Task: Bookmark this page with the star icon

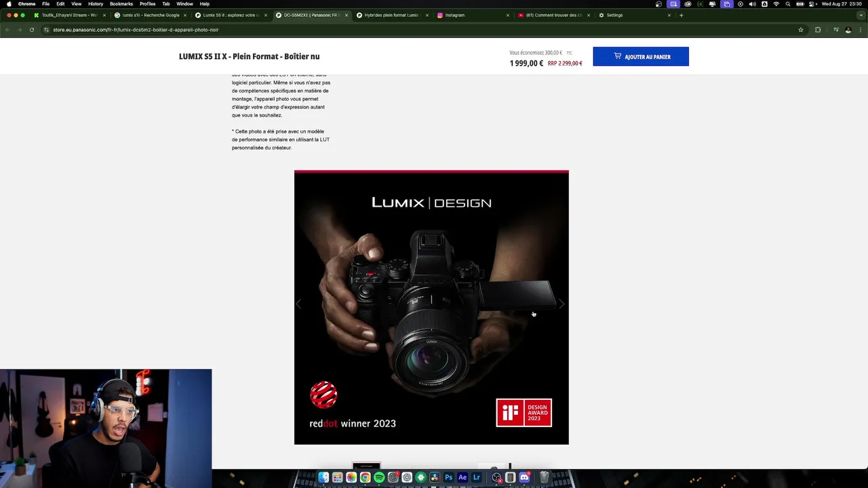Action: tap(801, 30)
